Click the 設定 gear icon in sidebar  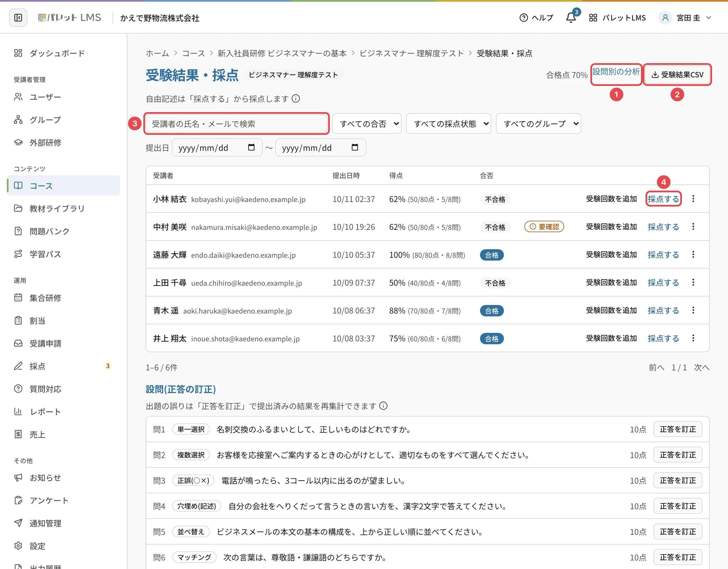18,546
